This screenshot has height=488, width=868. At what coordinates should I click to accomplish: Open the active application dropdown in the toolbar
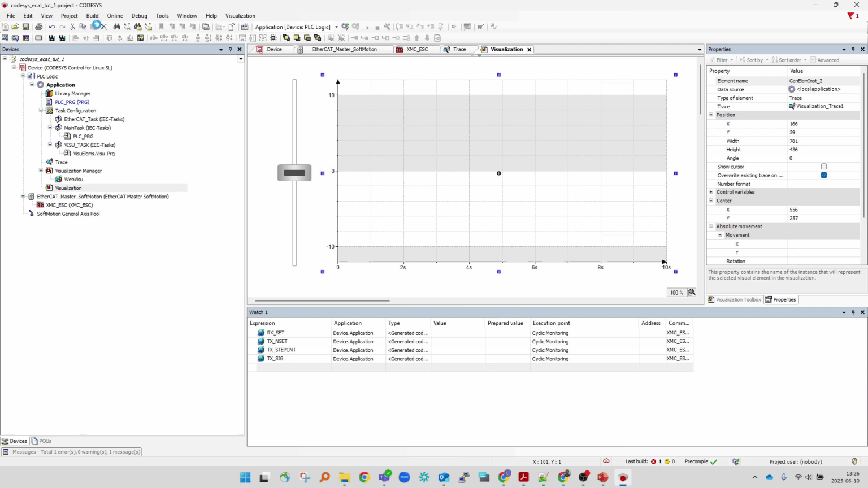point(336,27)
